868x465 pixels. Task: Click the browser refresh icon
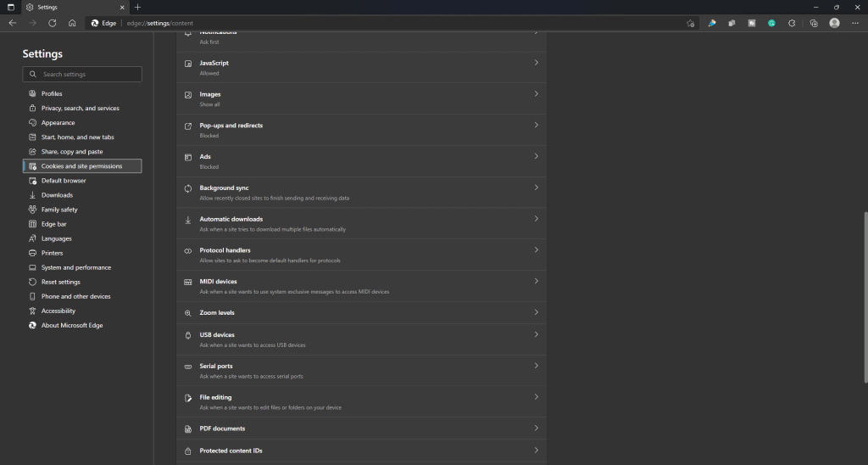point(53,23)
